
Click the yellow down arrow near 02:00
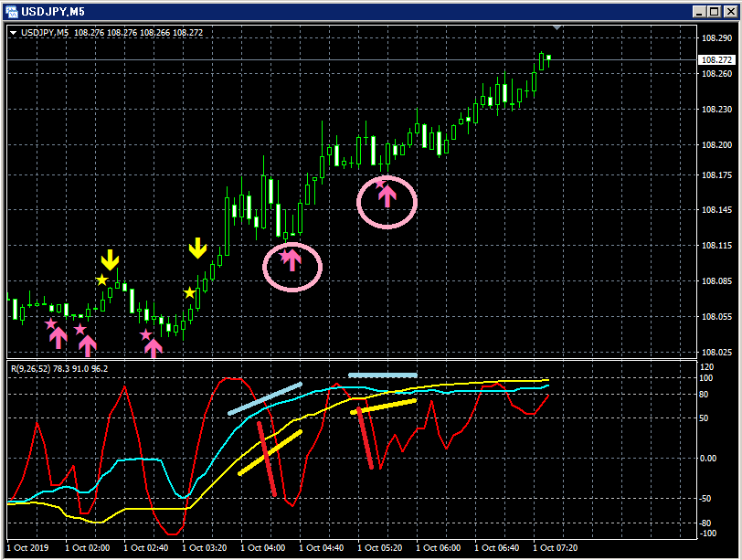[x=110, y=260]
